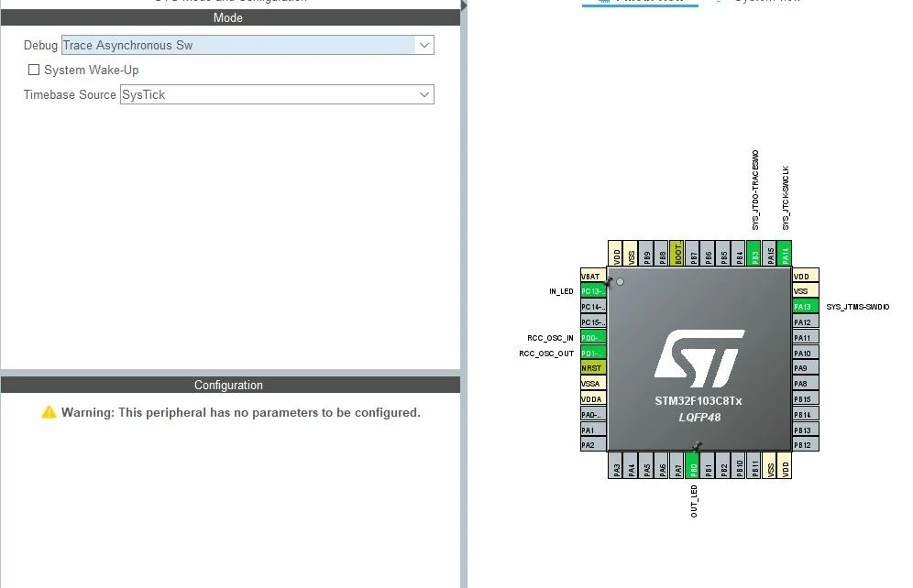The width and height of the screenshot is (913, 588).
Task: Click pin PA11 on the chip
Action: 806,337
